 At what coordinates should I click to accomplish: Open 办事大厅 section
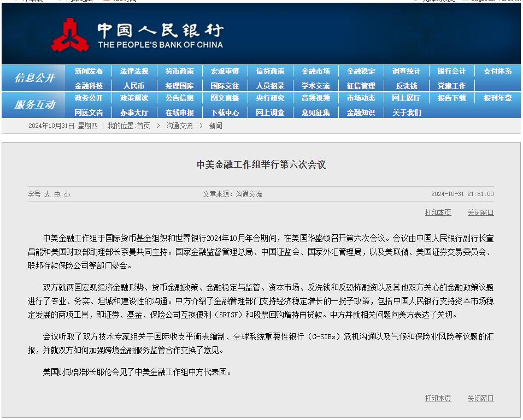pos(134,113)
